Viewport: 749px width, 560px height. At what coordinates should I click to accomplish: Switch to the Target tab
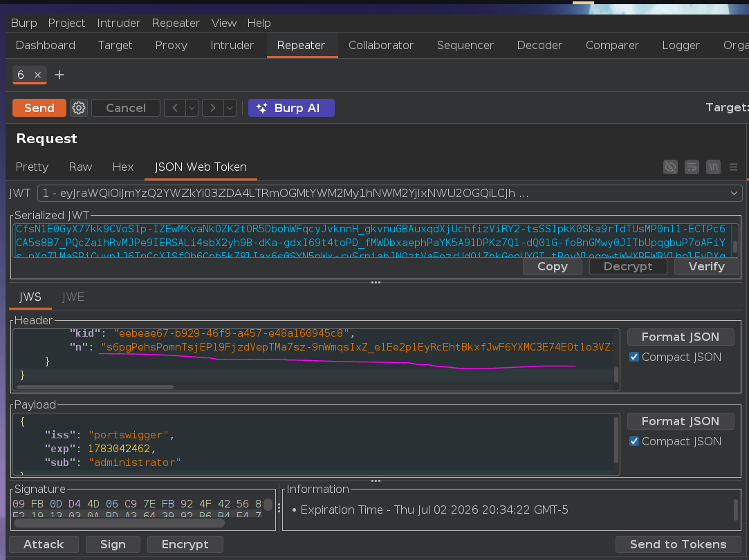[115, 46]
